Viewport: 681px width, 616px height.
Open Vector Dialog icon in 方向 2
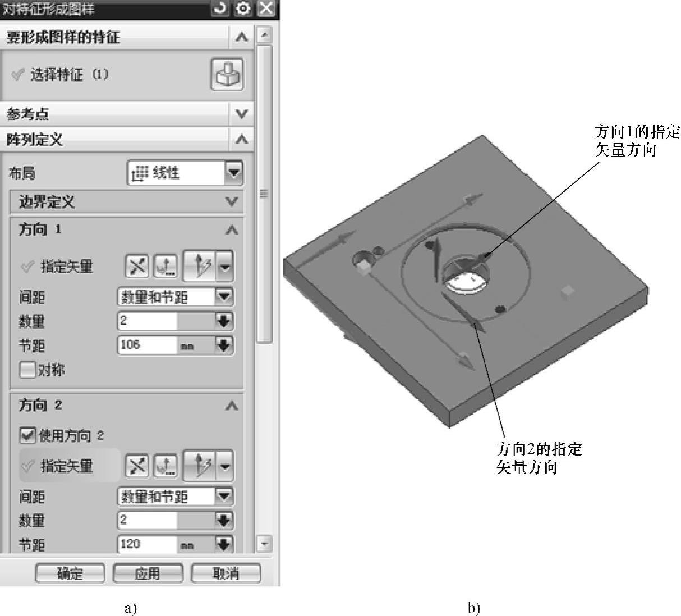point(166,466)
